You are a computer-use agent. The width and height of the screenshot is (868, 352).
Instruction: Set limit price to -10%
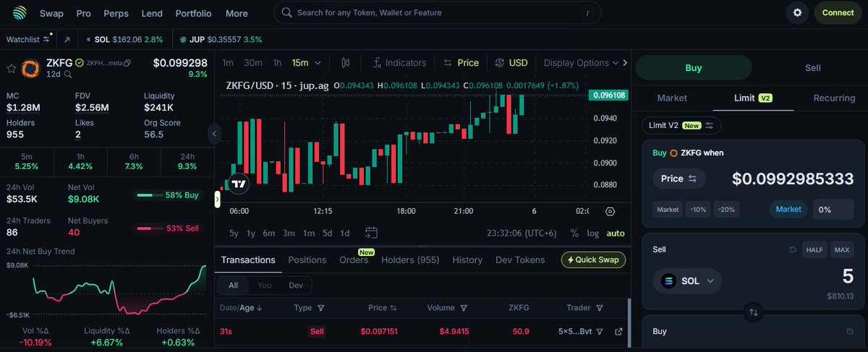pyautogui.click(x=698, y=209)
